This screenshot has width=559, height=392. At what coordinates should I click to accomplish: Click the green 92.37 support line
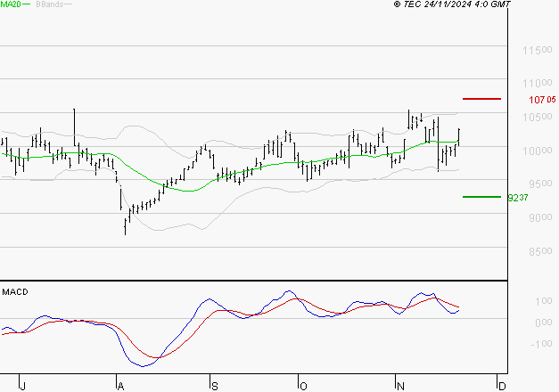pos(481,197)
